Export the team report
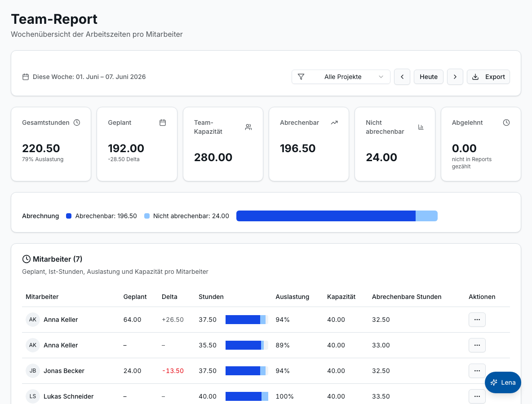The height and width of the screenshot is (404, 532). 488,77
